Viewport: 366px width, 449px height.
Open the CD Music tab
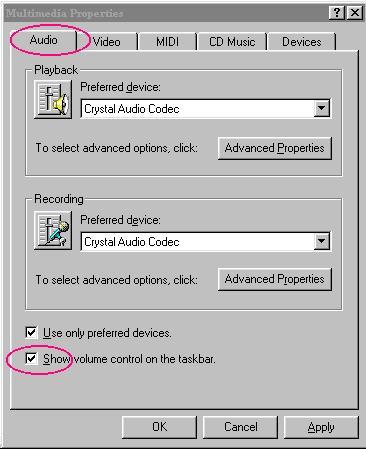(x=232, y=42)
